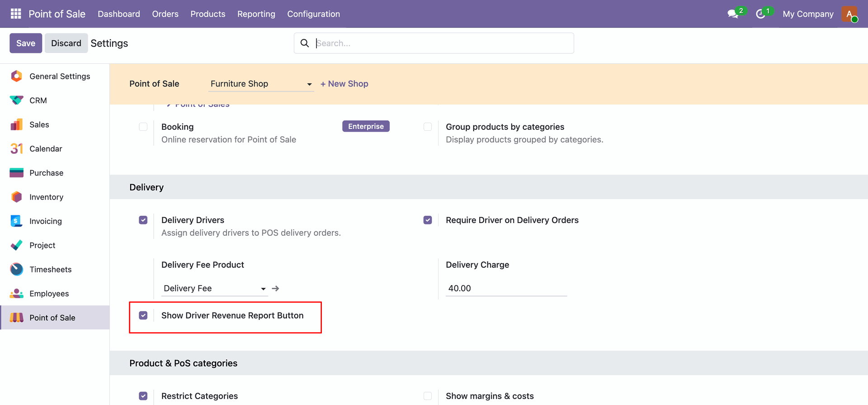Go to the Sales settings section
Image resolution: width=868 pixels, height=405 pixels.
click(x=55, y=124)
